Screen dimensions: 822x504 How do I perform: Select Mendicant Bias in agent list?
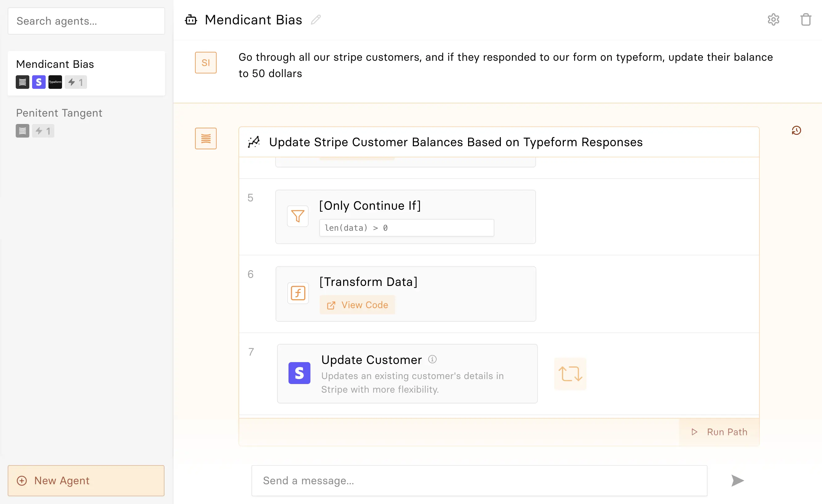(55, 64)
